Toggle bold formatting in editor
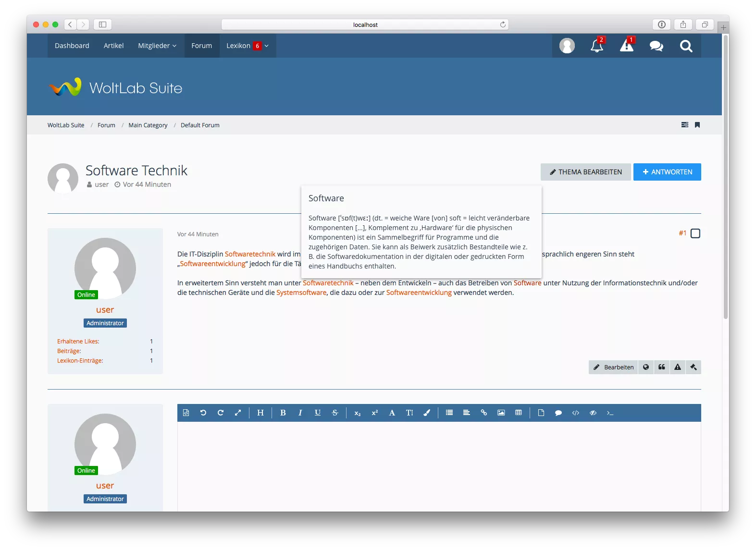 (283, 413)
